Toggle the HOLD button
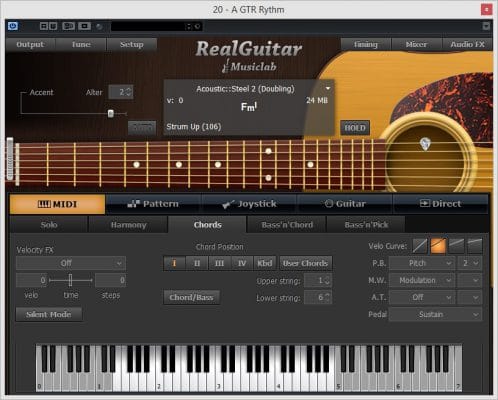Image resolution: width=498 pixels, height=400 pixels. point(355,128)
